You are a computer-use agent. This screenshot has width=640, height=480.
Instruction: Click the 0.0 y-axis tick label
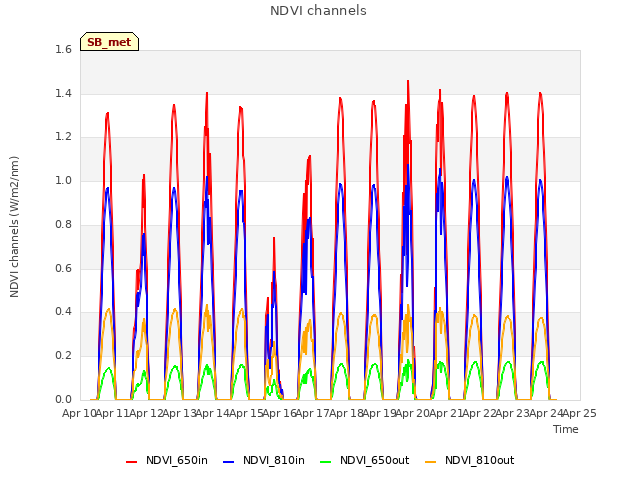point(63,400)
